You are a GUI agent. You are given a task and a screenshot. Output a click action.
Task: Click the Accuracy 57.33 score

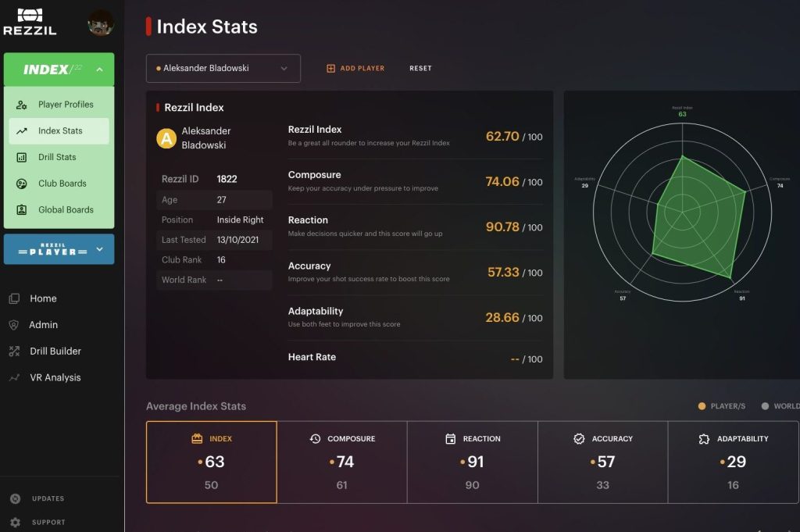[503, 273]
